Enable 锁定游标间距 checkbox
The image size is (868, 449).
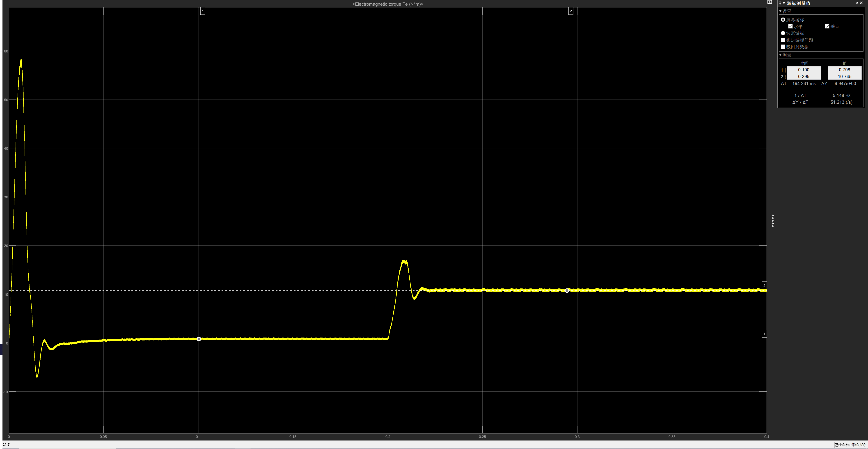coord(783,40)
